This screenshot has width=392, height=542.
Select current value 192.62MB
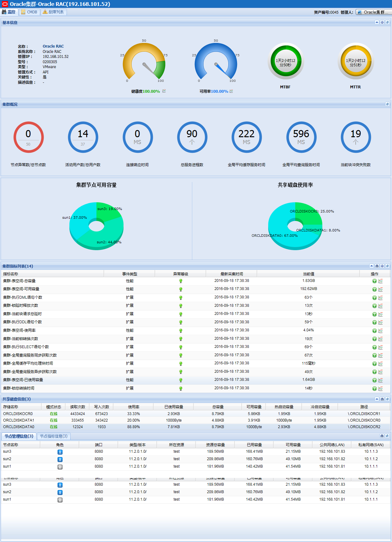(x=309, y=289)
